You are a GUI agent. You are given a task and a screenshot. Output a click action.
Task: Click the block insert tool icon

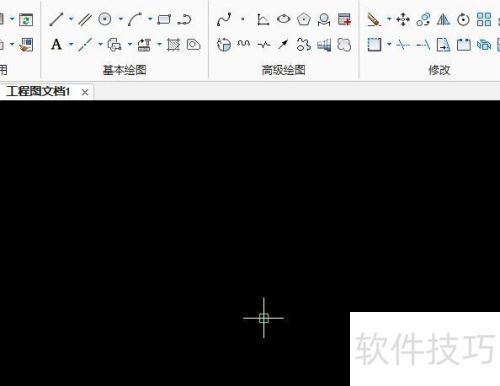coord(114,45)
